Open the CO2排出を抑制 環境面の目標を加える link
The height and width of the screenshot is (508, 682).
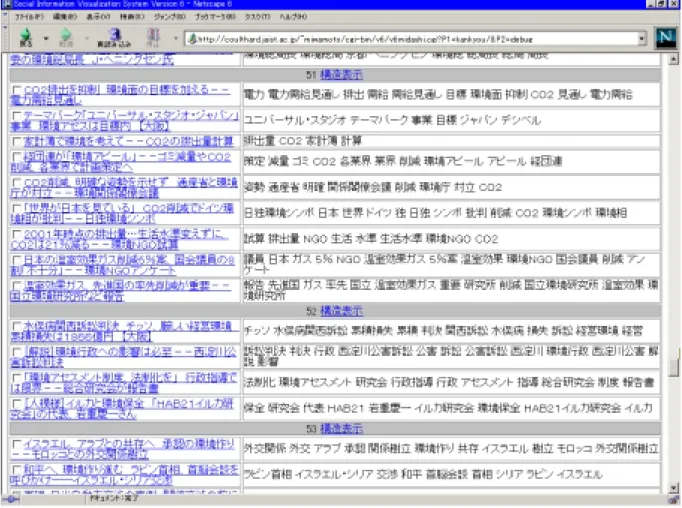click(120, 95)
